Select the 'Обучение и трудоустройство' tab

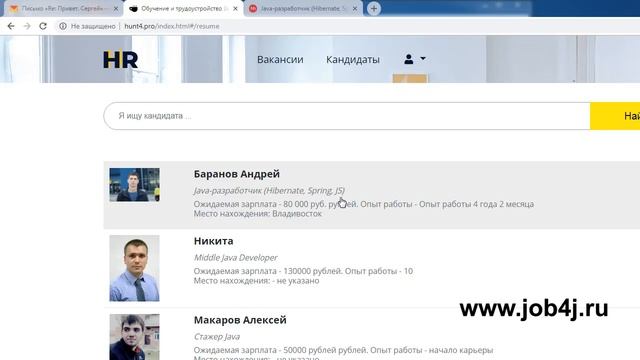coord(184,9)
